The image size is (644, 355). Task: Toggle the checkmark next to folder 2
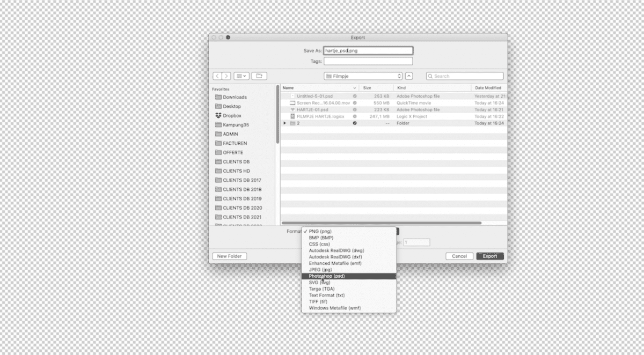pos(354,123)
